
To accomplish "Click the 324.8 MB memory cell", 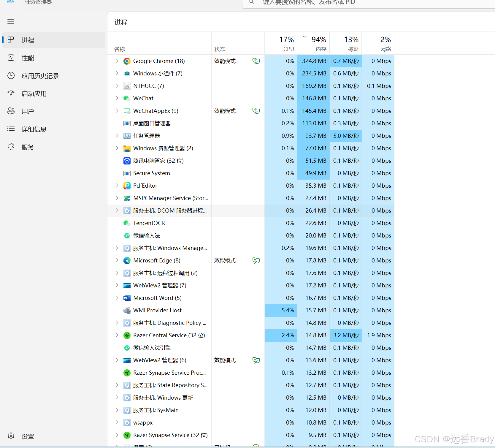I will [x=313, y=61].
